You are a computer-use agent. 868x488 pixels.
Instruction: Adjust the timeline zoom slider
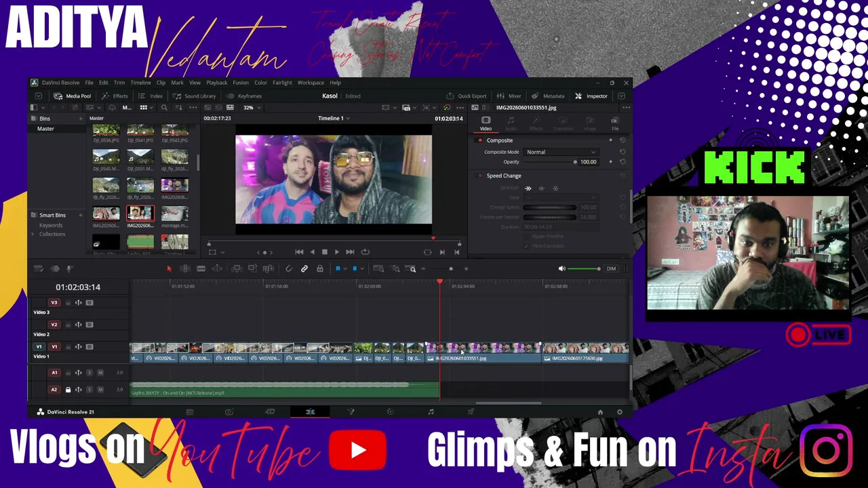point(444,269)
